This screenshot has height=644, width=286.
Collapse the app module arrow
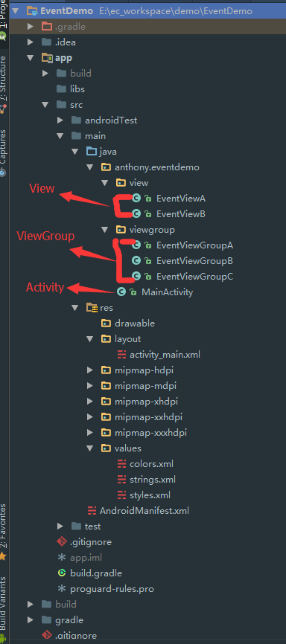(x=30, y=58)
